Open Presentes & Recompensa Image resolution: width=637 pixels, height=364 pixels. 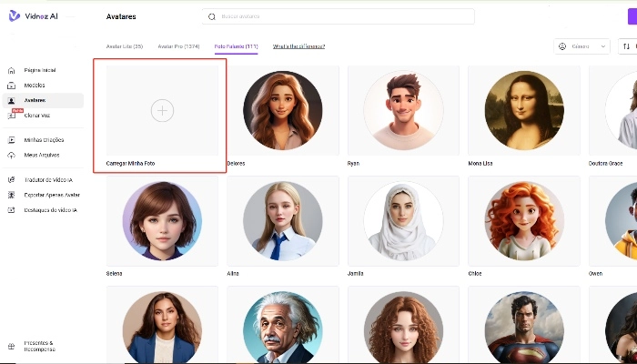[x=39, y=346]
